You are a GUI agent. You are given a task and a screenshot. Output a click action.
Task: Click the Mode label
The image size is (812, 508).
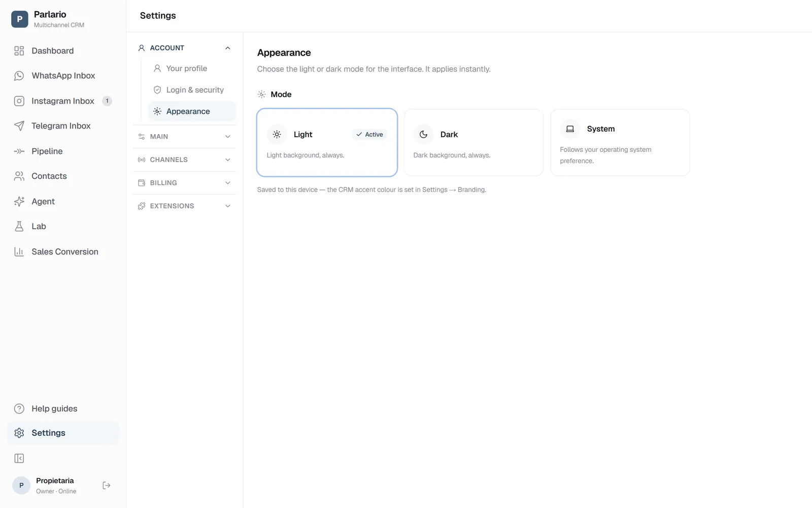click(281, 94)
